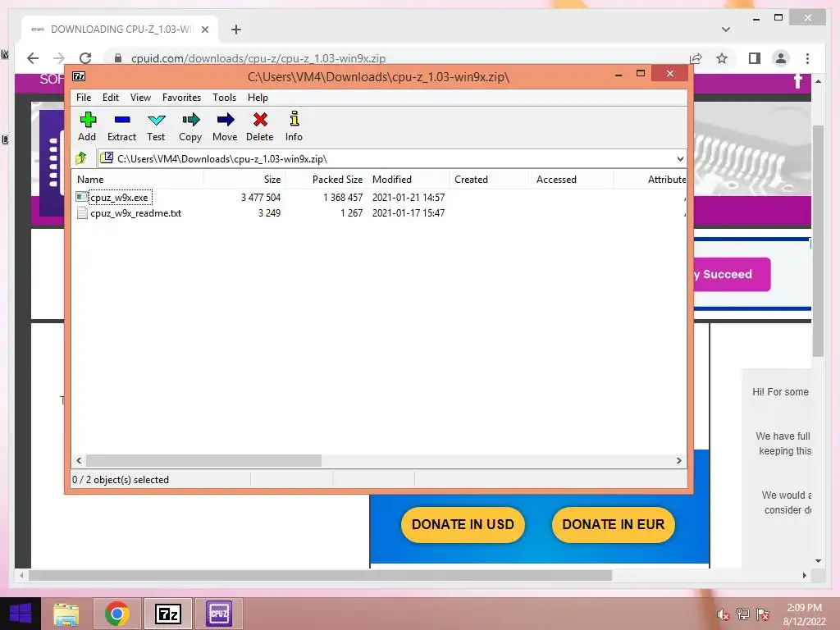The height and width of the screenshot is (630, 840).
Task: Share this page icon in Chrome
Action: pos(696,58)
